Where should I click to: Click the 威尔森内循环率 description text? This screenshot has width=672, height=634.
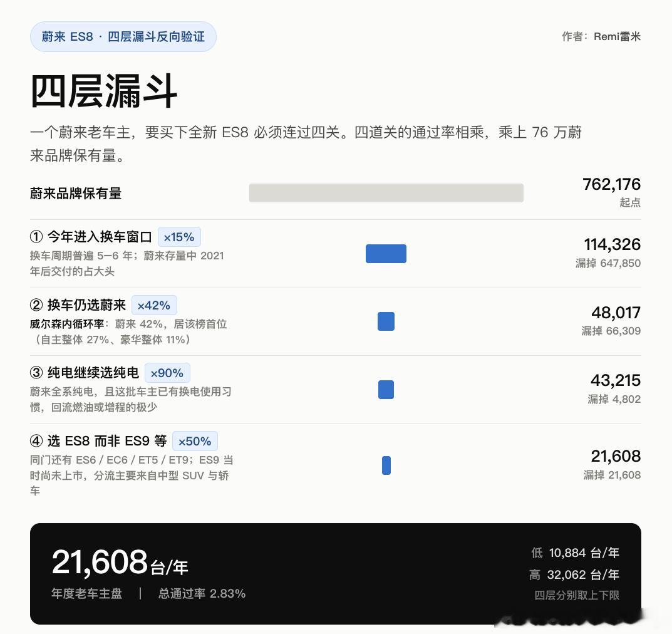(128, 332)
